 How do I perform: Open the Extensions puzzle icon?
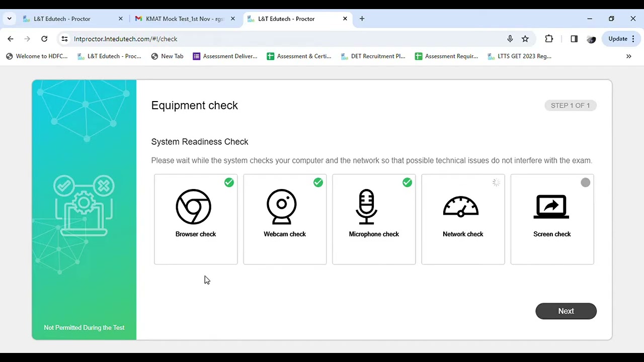(x=549, y=39)
